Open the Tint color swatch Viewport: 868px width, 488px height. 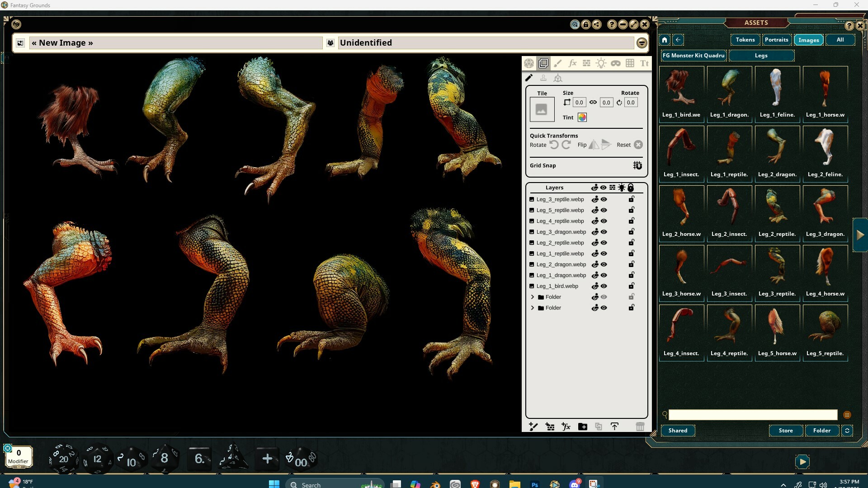tap(582, 117)
